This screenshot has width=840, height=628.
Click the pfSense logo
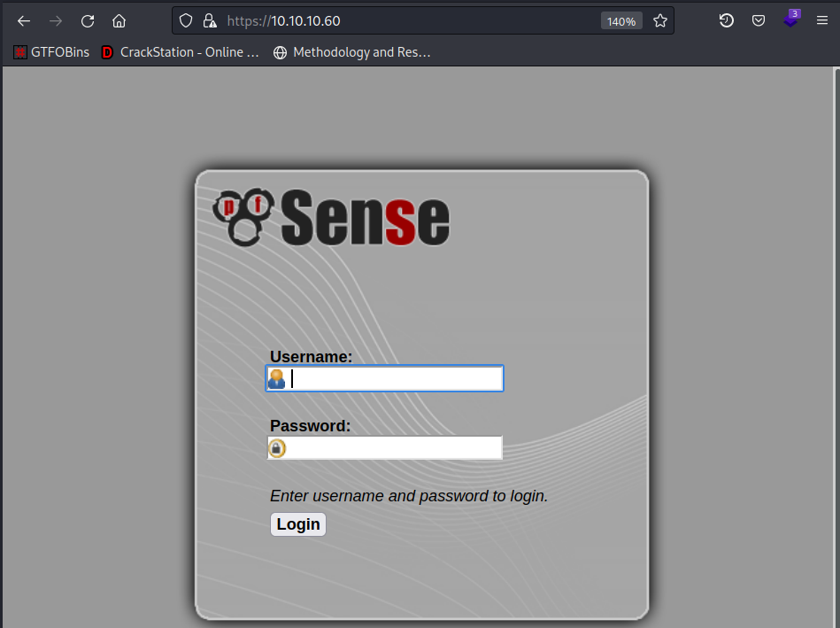coord(331,217)
